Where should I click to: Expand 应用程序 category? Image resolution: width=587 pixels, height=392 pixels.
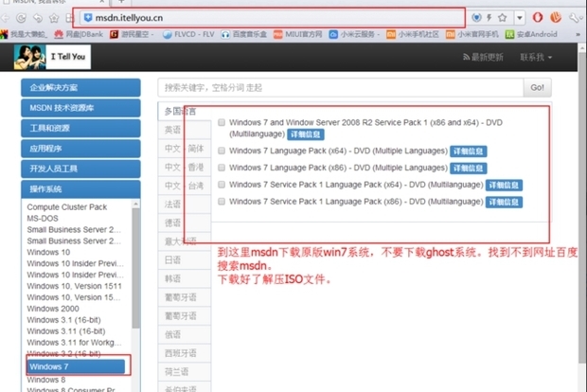[x=80, y=149]
